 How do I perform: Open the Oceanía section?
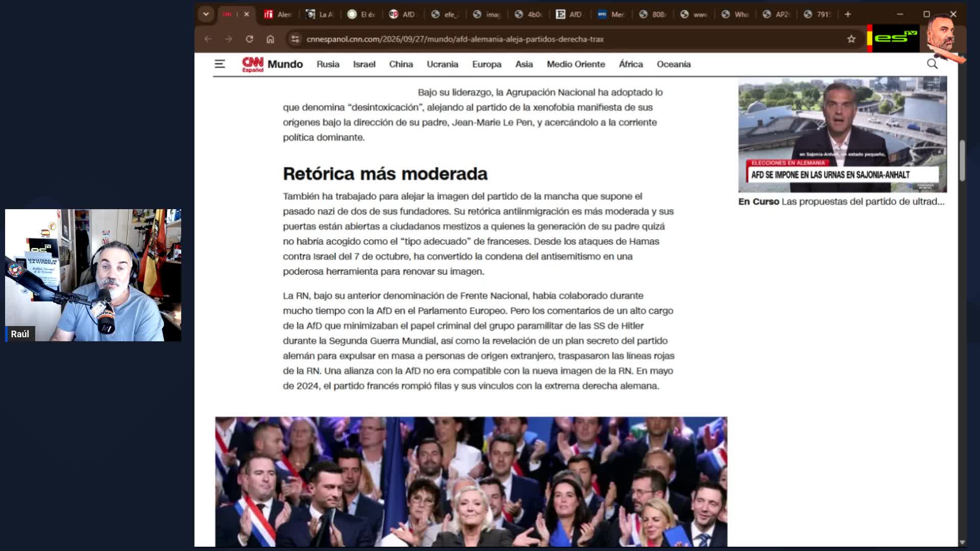click(673, 64)
